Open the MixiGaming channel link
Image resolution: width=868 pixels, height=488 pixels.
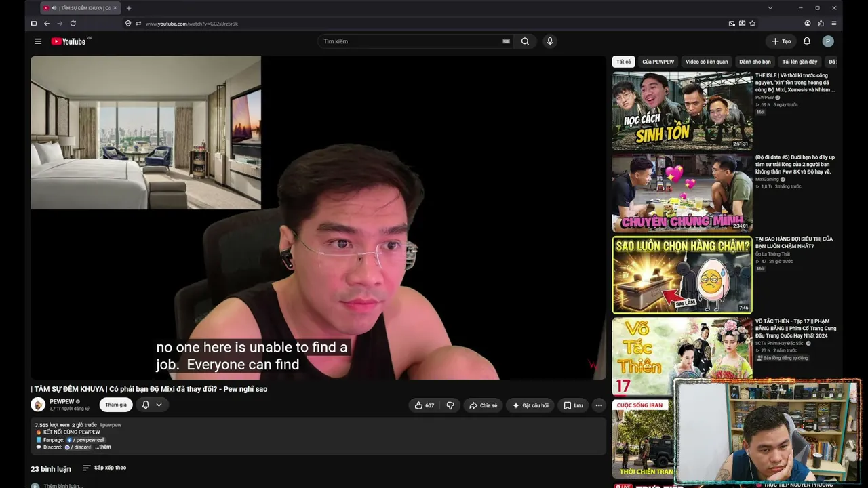(x=768, y=180)
